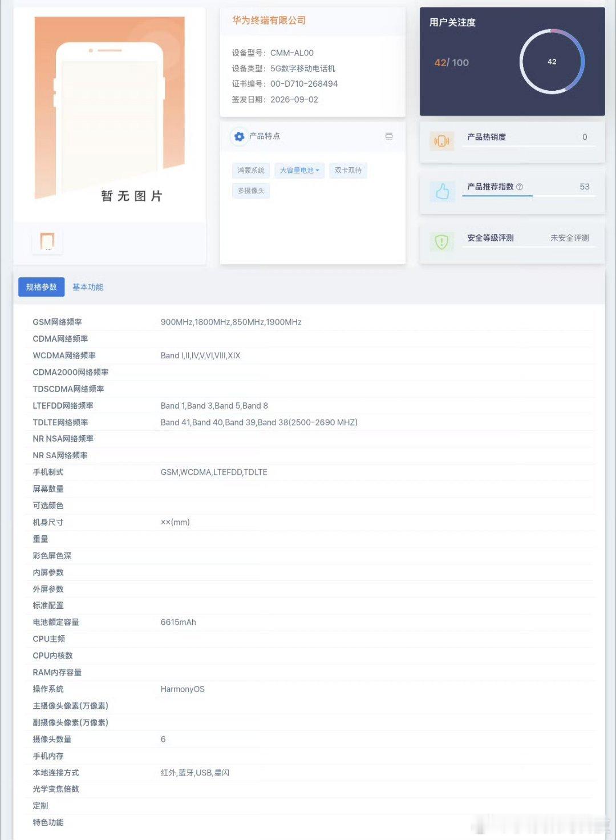Click the 机身尺寸 value ××(mm)
616x840 pixels.
coord(175,522)
